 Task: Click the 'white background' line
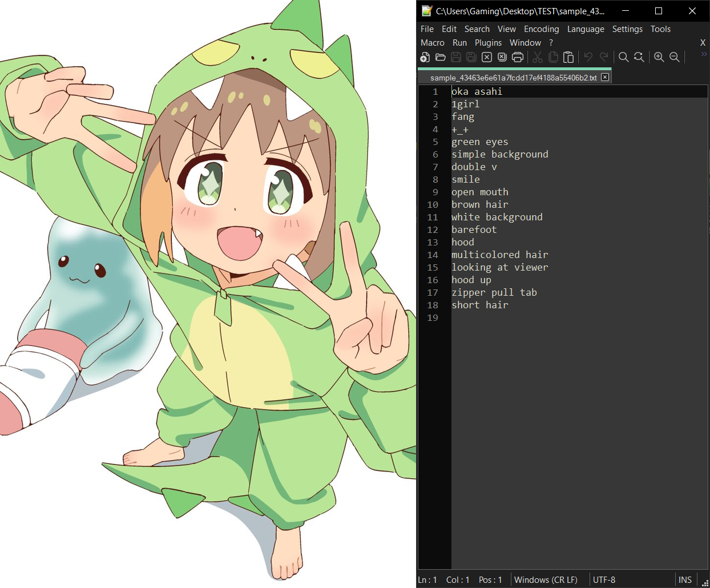pos(497,217)
